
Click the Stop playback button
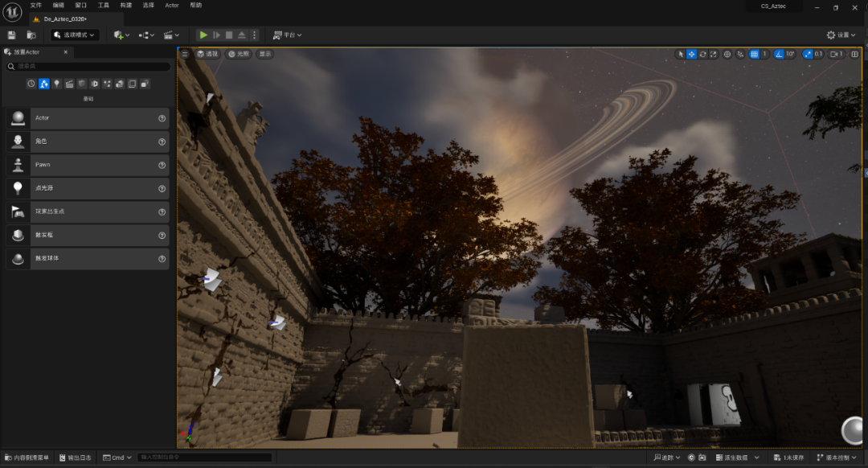click(229, 35)
